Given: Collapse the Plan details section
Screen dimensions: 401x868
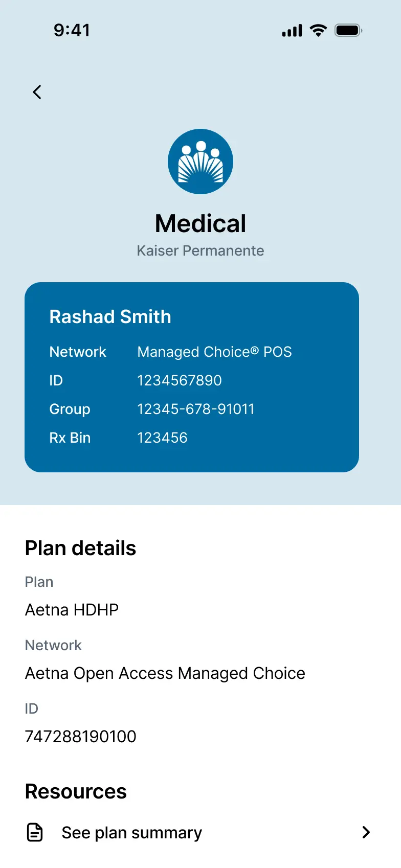Looking at the screenshot, I should coord(80,547).
